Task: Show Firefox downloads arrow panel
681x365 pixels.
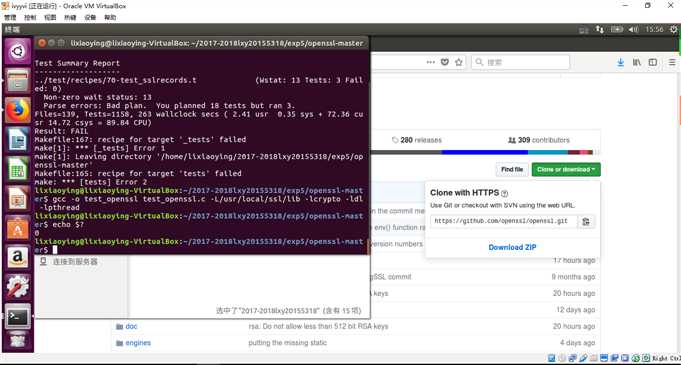Action: [621, 62]
